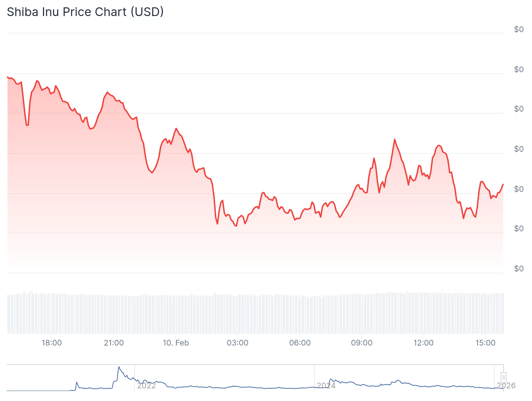Click the 21:00 time axis label
Image resolution: width=532 pixels, height=401 pixels.
click(x=114, y=343)
